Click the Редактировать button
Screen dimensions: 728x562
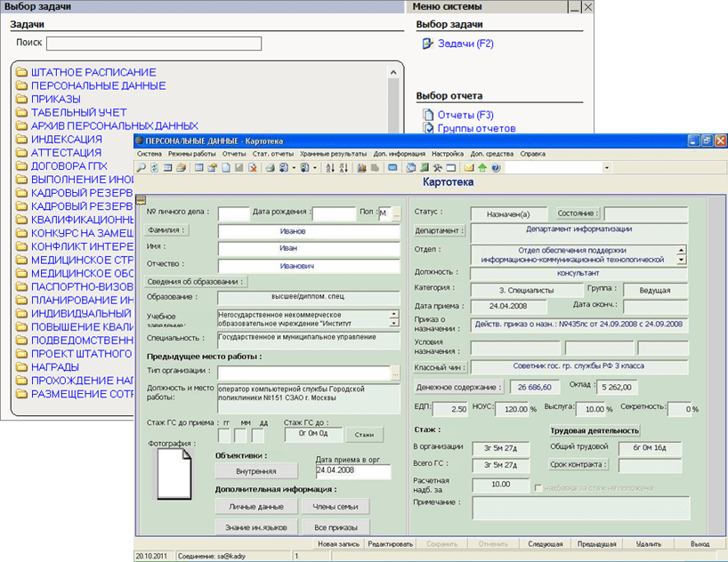pyautogui.click(x=390, y=544)
